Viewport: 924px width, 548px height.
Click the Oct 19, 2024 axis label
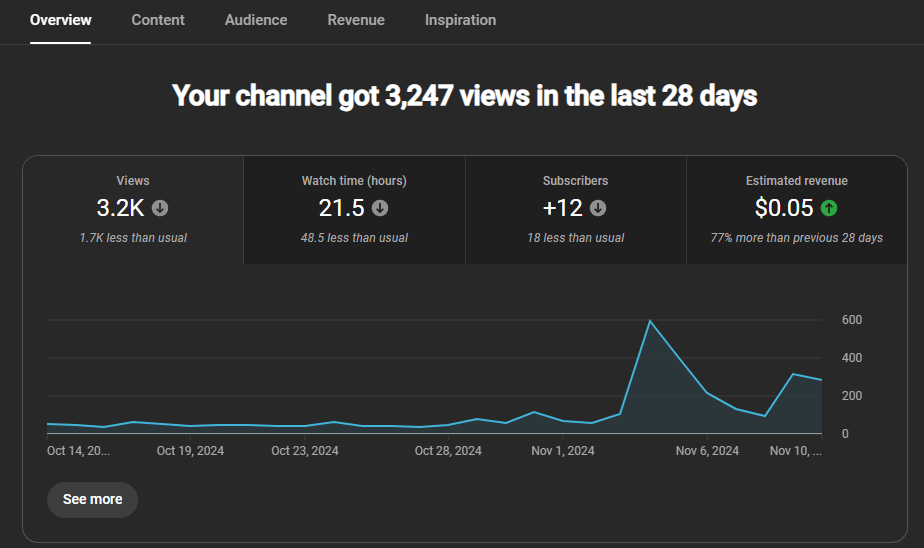pos(190,451)
